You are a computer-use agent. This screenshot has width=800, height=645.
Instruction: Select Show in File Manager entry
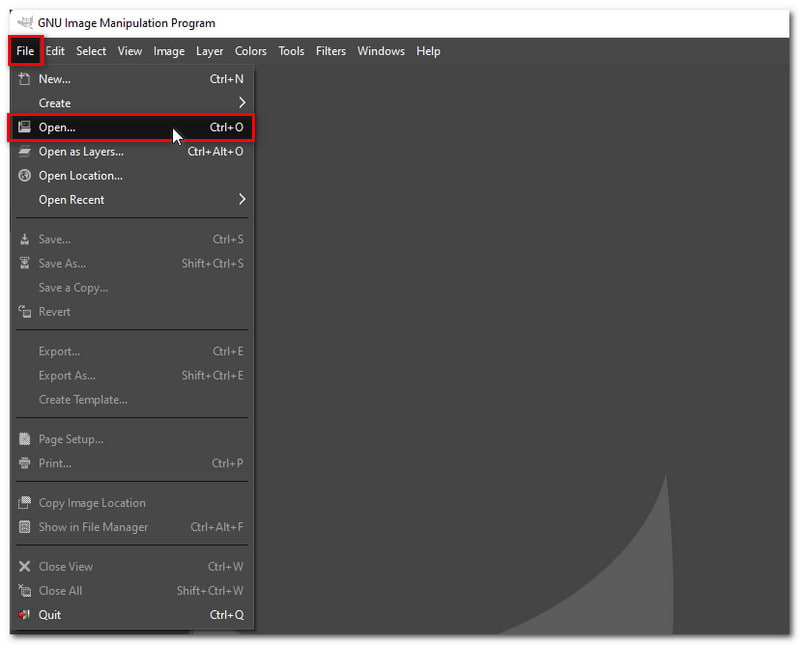(132, 527)
